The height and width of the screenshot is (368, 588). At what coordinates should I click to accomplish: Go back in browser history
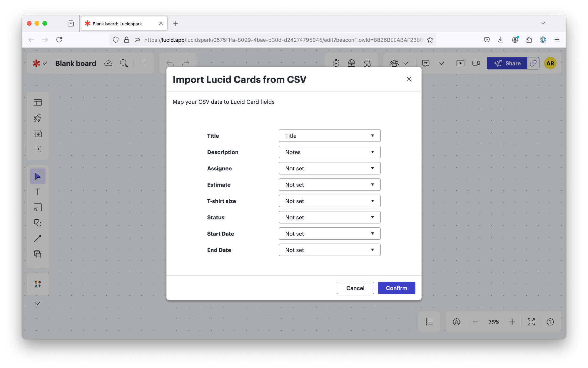coord(31,40)
